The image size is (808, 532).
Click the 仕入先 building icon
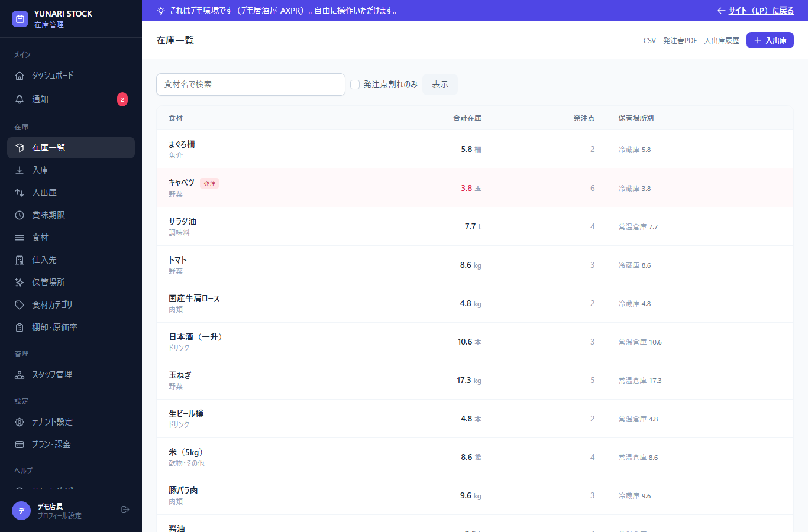coord(20,260)
